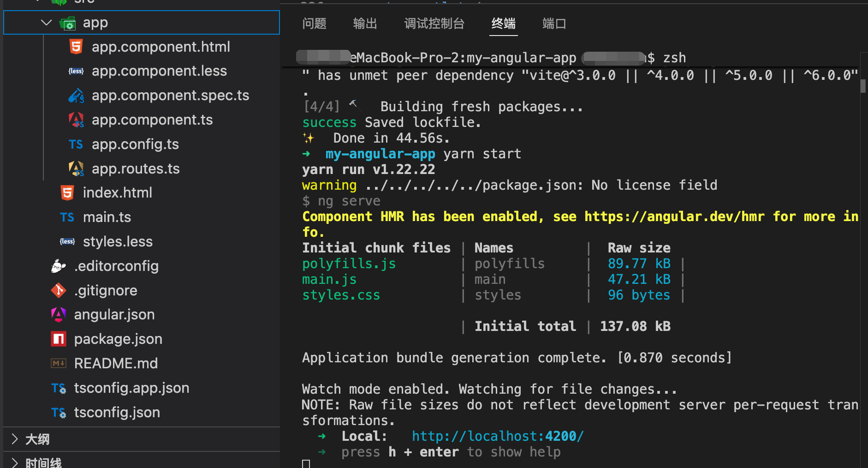Switch to the 问题 problems tab
The image size is (868, 468).
tap(315, 24)
